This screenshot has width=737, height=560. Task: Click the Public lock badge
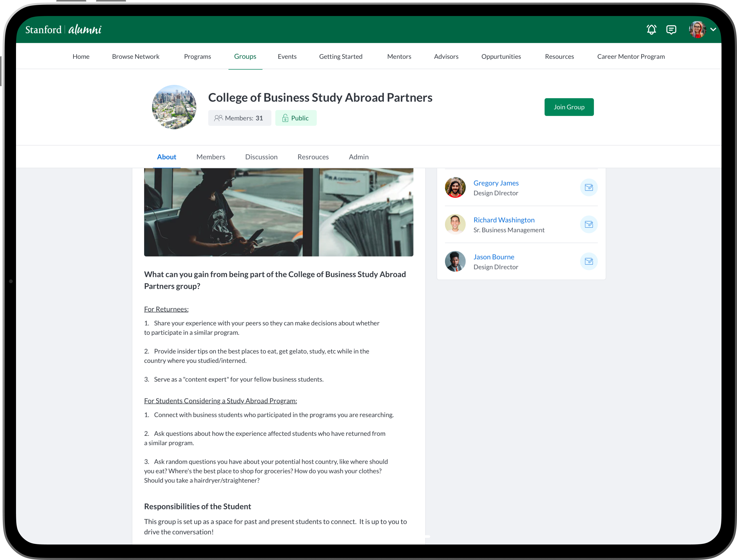pos(295,118)
